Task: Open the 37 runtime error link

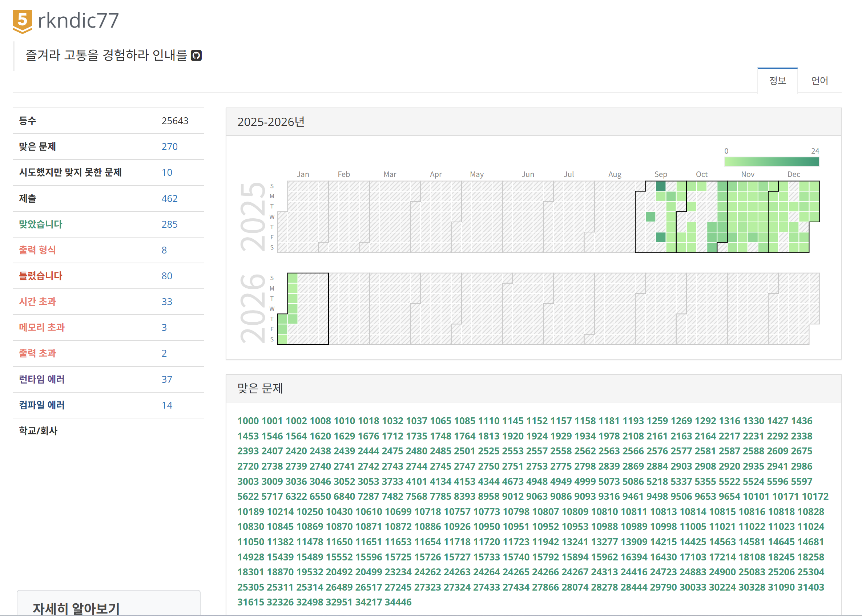Action: (x=166, y=379)
